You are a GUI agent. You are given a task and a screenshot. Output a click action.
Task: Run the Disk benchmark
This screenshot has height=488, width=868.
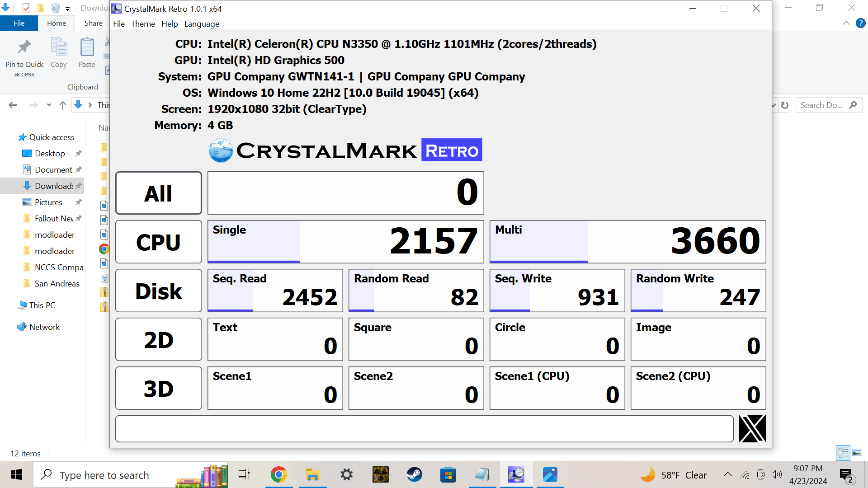(x=158, y=291)
